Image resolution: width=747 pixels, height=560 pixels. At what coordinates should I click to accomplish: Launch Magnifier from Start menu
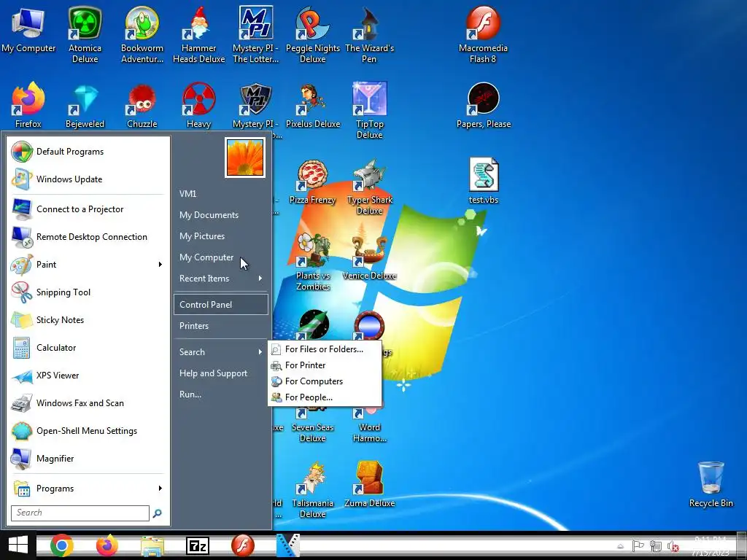88,458
